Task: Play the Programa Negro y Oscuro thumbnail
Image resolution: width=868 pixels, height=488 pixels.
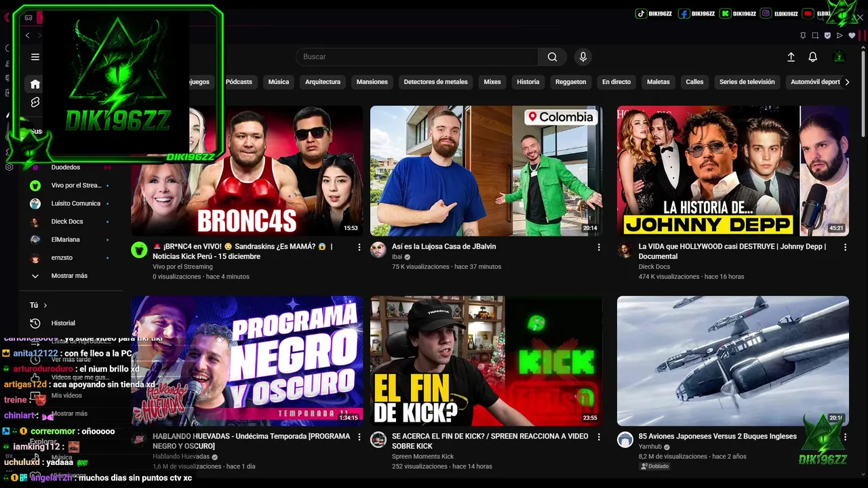Action: tap(247, 361)
